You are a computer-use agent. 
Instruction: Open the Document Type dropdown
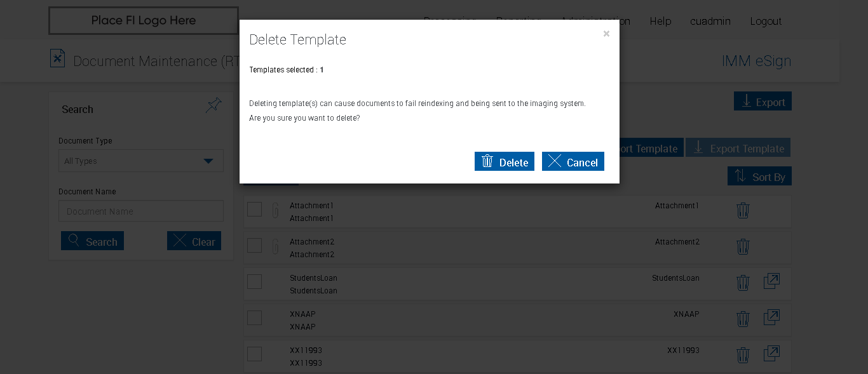tap(141, 161)
